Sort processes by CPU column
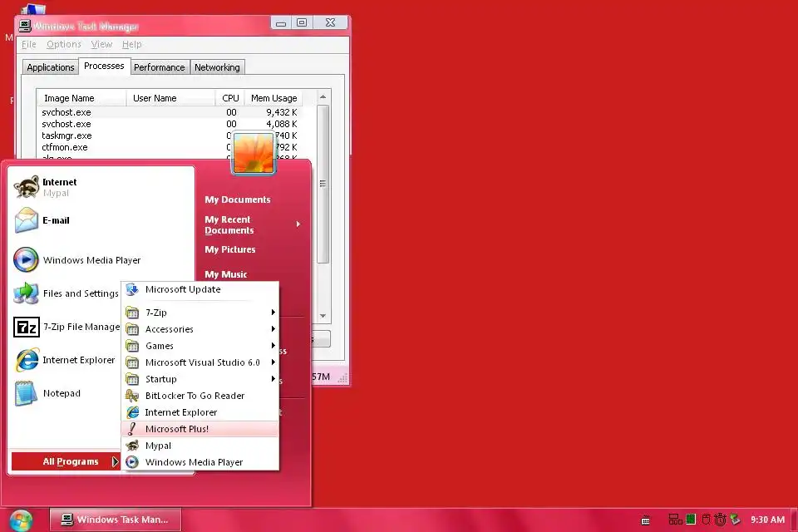 click(x=230, y=98)
